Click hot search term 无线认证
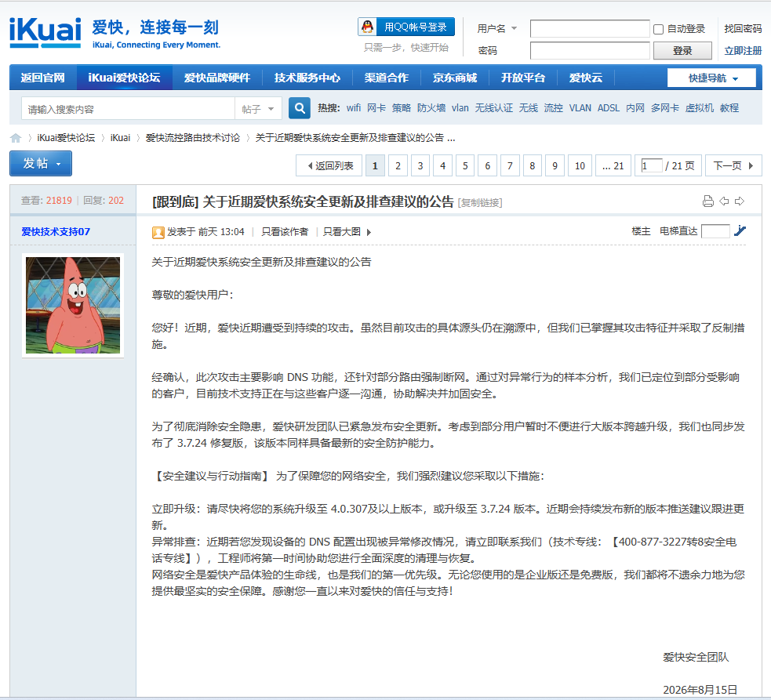771x700 pixels. (x=493, y=107)
